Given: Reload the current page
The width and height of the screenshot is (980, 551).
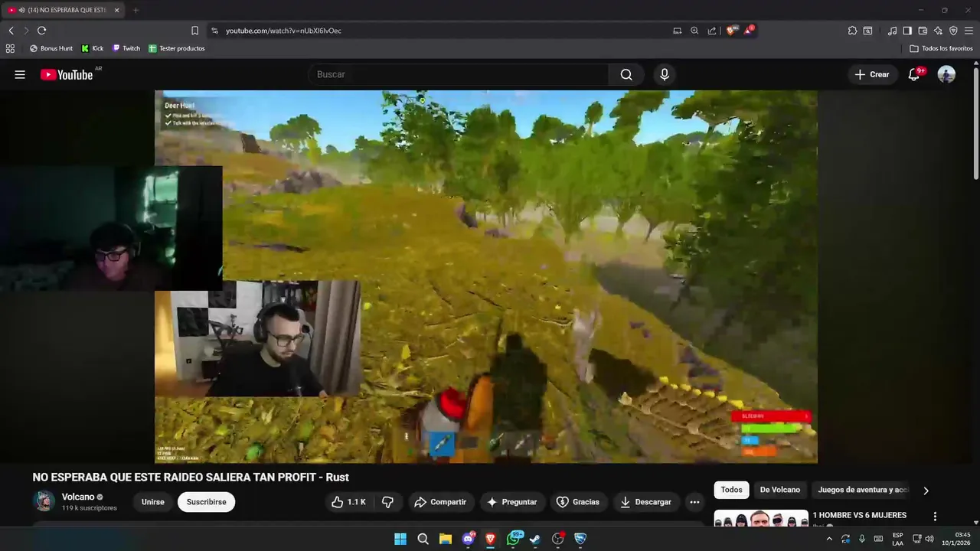Looking at the screenshot, I should tap(41, 31).
